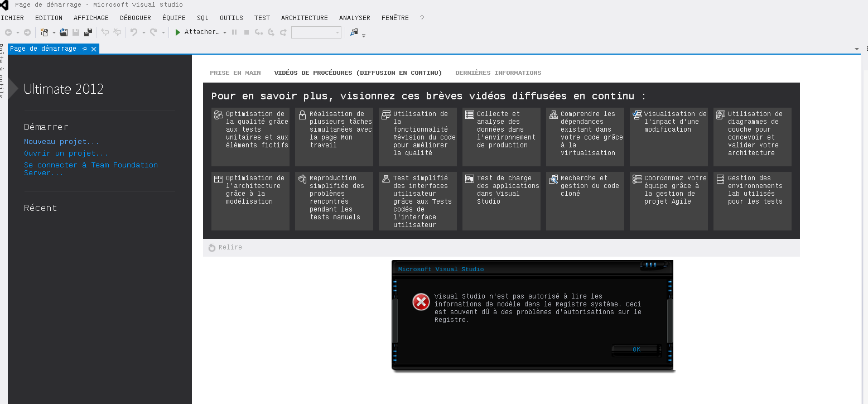Click the Open File toolbar icon

coord(64,32)
